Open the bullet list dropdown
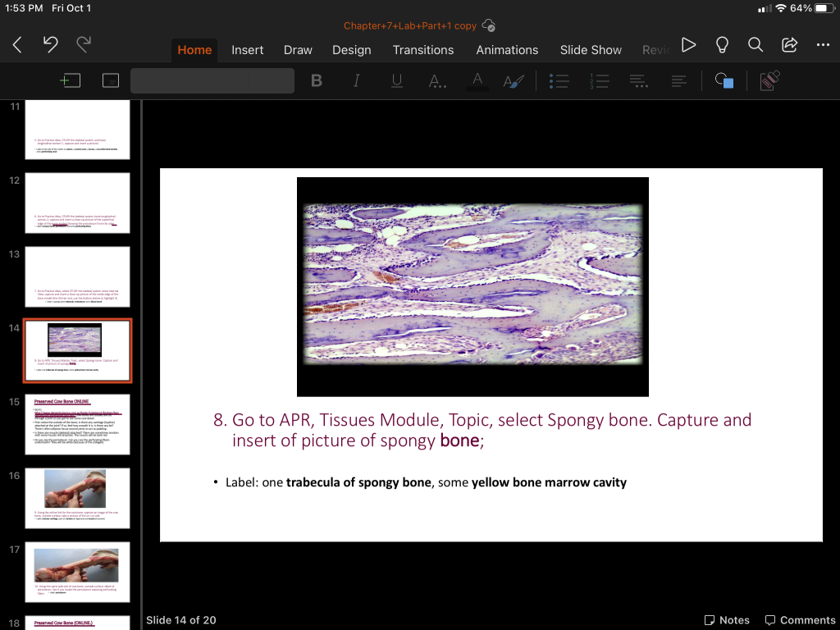840x630 pixels. (559, 80)
